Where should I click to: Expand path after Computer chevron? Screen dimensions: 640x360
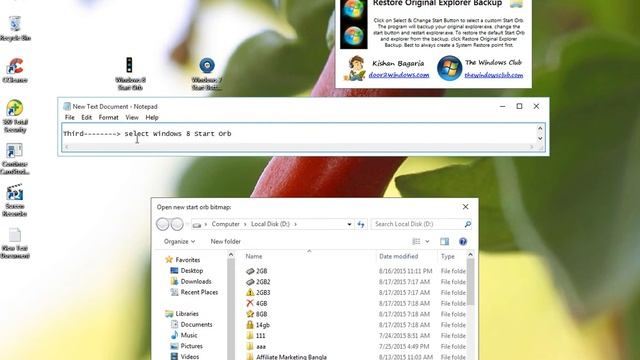click(245, 224)
